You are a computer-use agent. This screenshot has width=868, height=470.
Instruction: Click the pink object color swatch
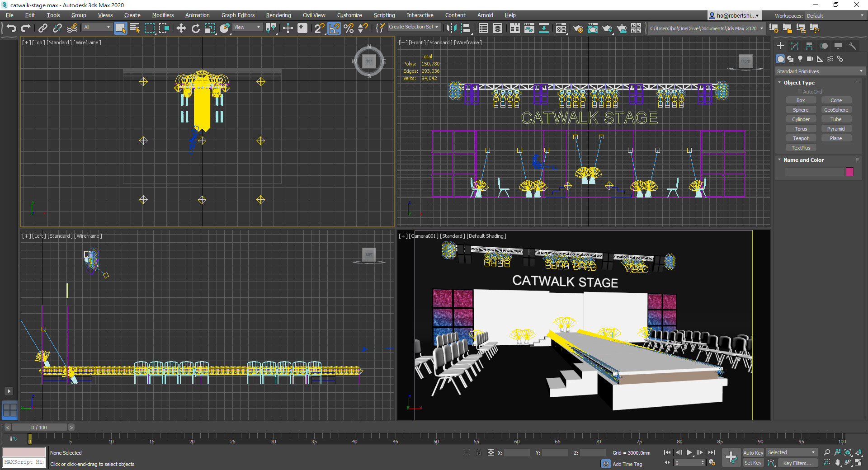point(849,172)
